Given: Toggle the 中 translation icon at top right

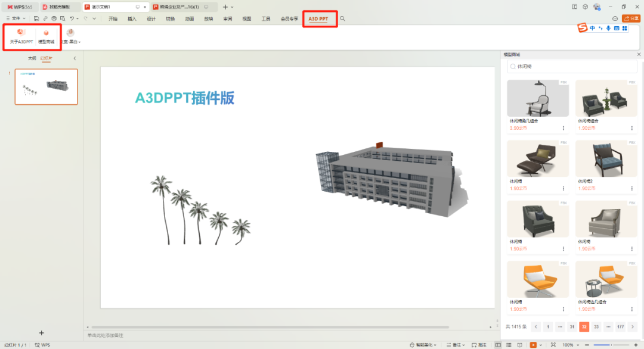Looking at the screenshot, I should point(593,27).
